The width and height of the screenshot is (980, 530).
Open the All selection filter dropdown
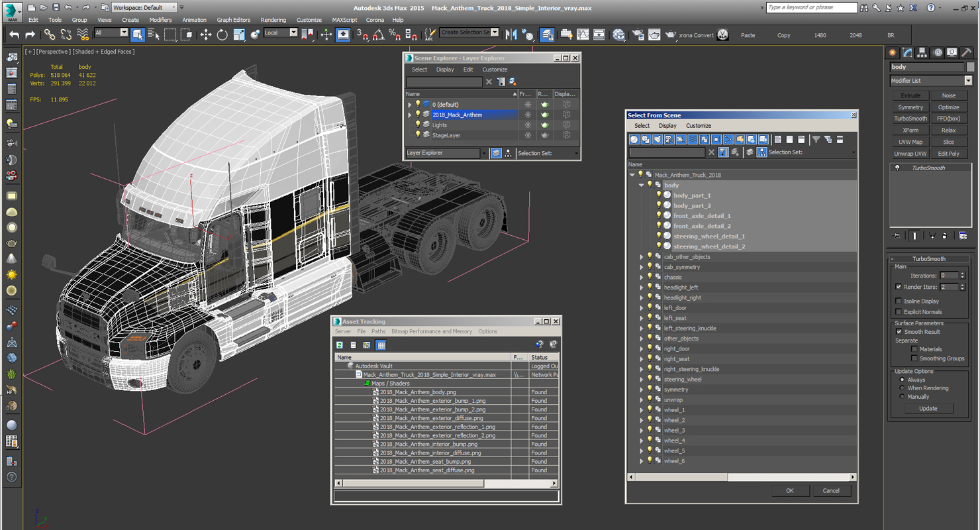pyautogui.click(x=111, y=32)
